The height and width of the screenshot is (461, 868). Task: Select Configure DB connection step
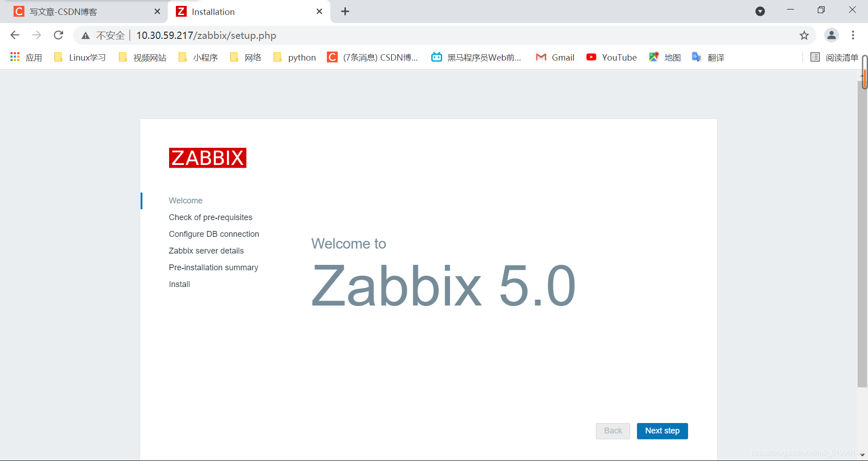214,234
